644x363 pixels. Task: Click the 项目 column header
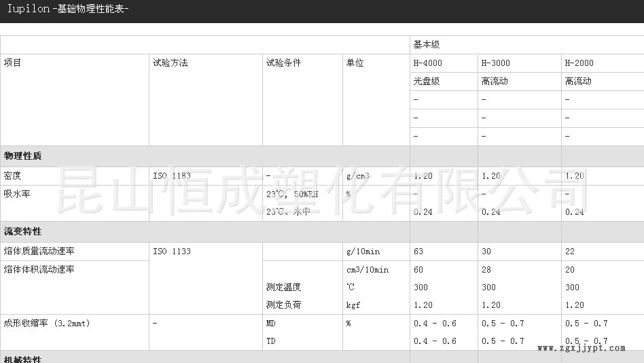point(12,63)
